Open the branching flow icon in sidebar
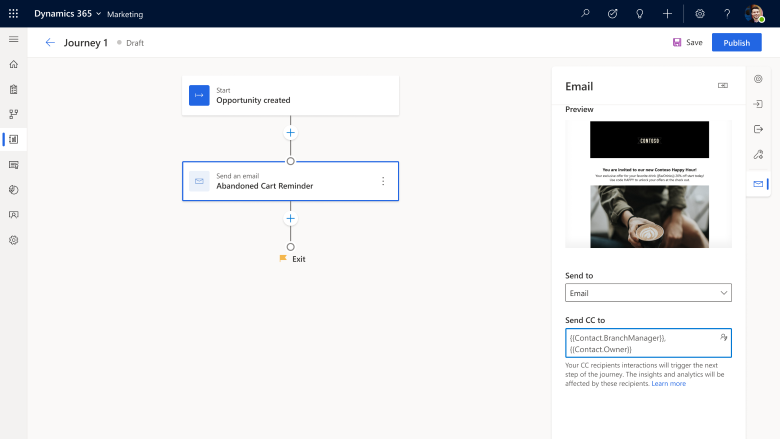This screenshot has width=780, height=439. (13, 114)
